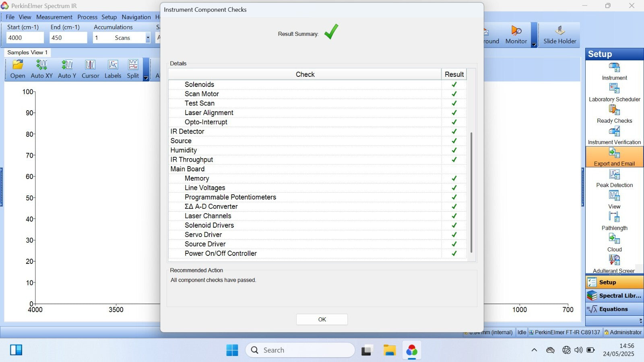
Task: Select the Auto XY scaling tool
Action: (x=41, y=69)
